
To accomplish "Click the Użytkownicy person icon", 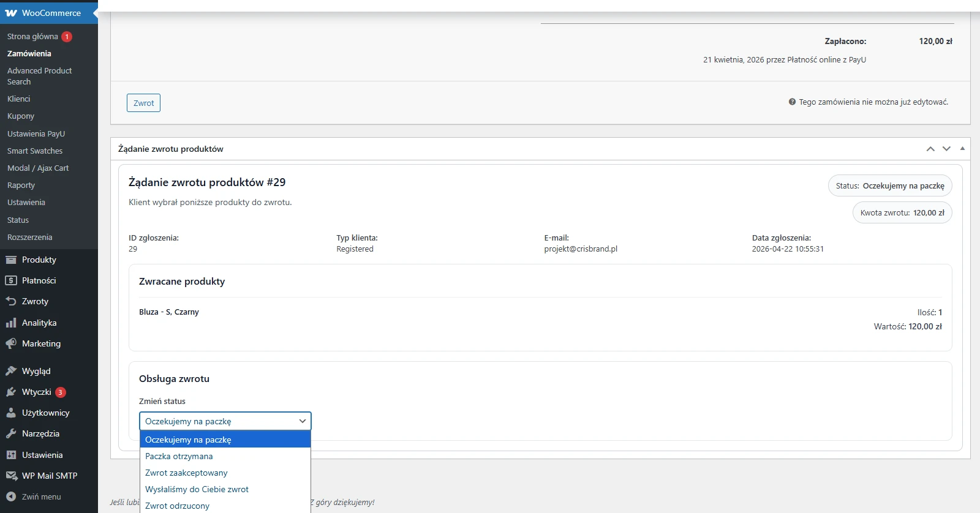I will 11,413.
